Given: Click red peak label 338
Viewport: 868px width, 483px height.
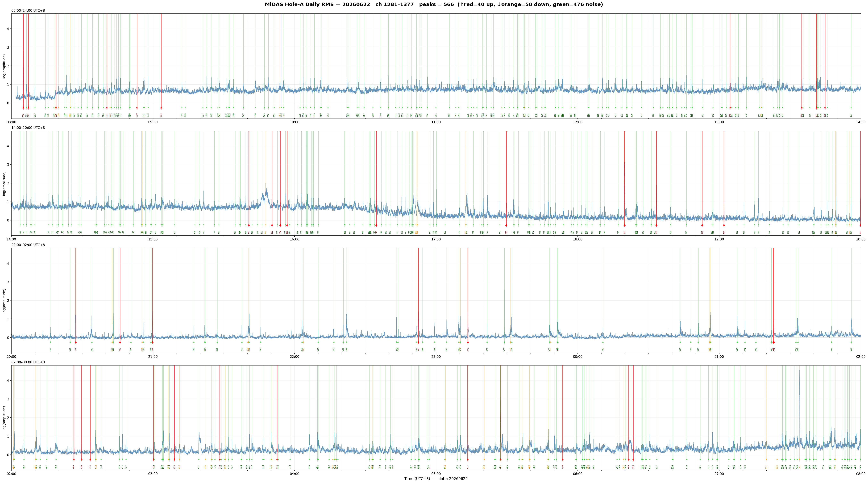Looking at the screenshot, I should click(x=76, y=349).
